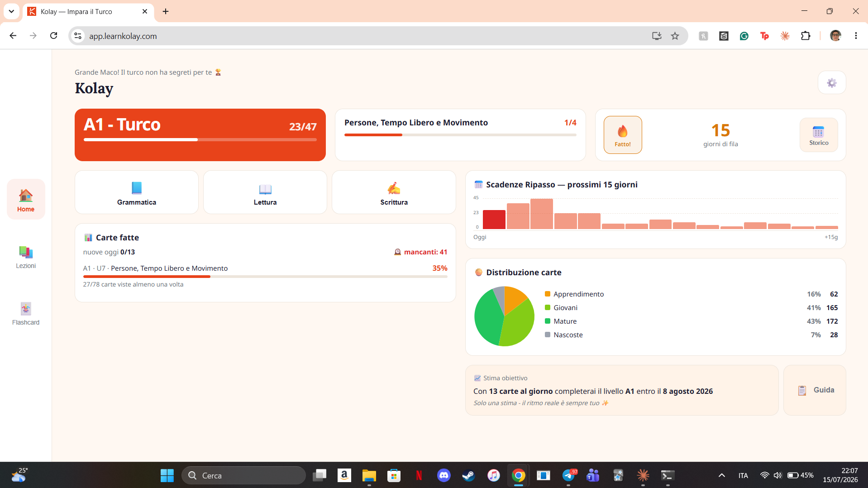This screenshot has width=868, height=488.
Task: Click the '15 giorni di fila' streak counter
Action: coord(720,135)
